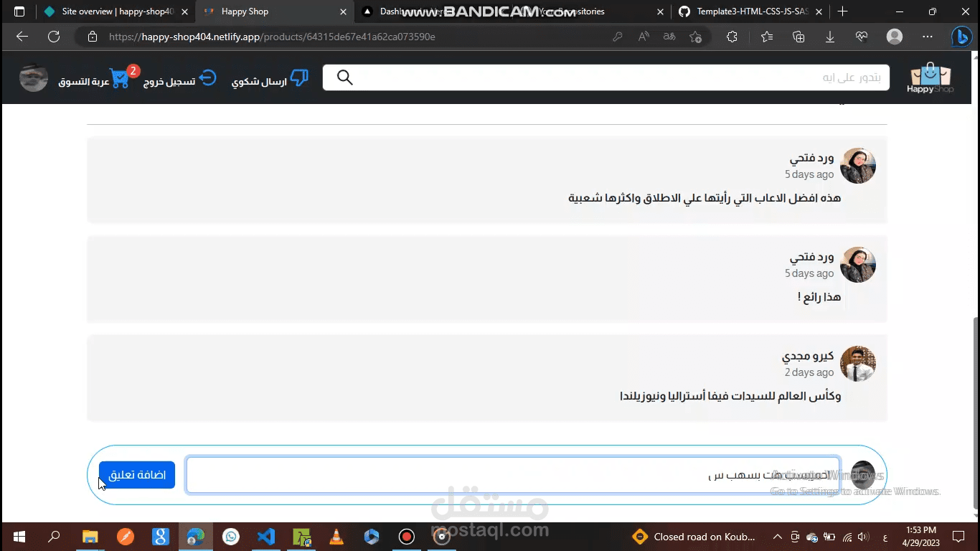Viewport: 980px width, 551px height.
Task: Open the volume control in system tray
Action: click(x=863, y=537)
